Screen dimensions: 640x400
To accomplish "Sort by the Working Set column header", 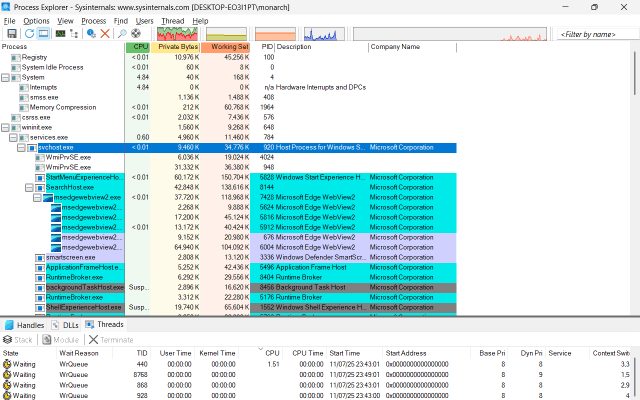I will point(225,47).
